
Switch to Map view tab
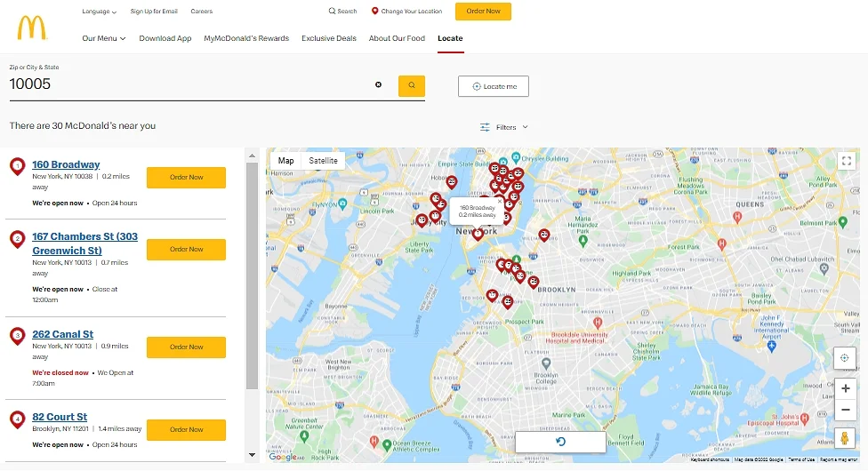click(285, 161)
